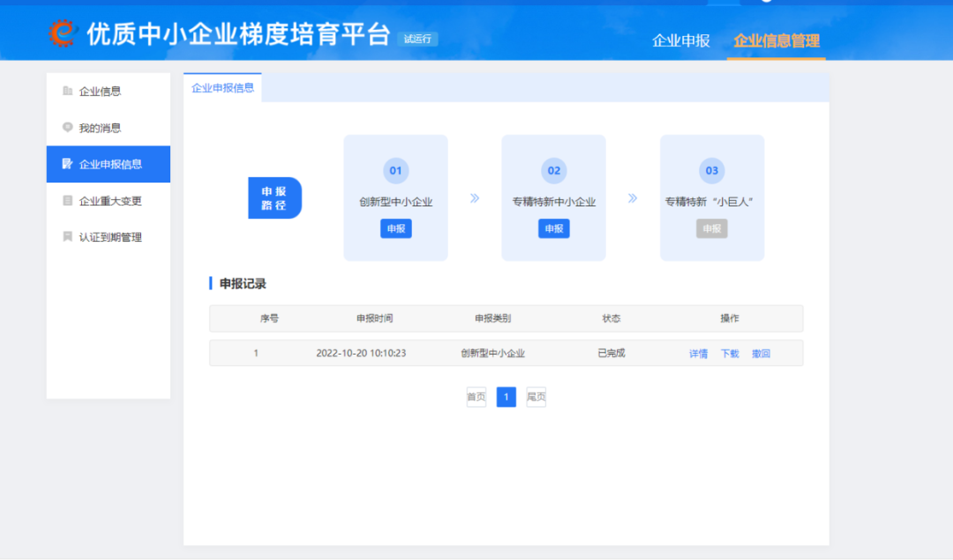Screen dimensions: 953x560
Task: Select page 1 in the pagination bar
Action: (506, 397)
